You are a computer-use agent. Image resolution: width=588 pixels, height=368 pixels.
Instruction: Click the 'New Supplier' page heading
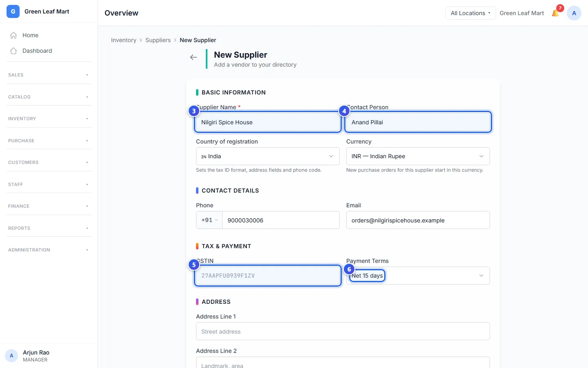point(241,55)
